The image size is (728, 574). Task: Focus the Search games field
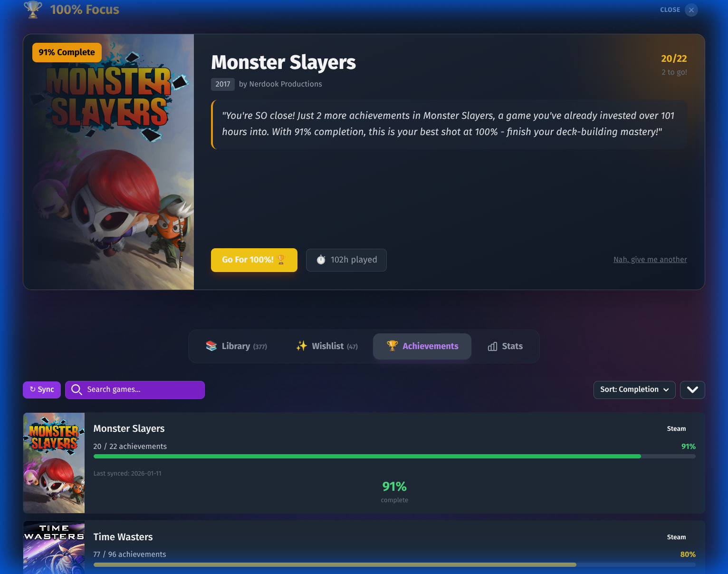pyautogui.click(x=135, y=390)
